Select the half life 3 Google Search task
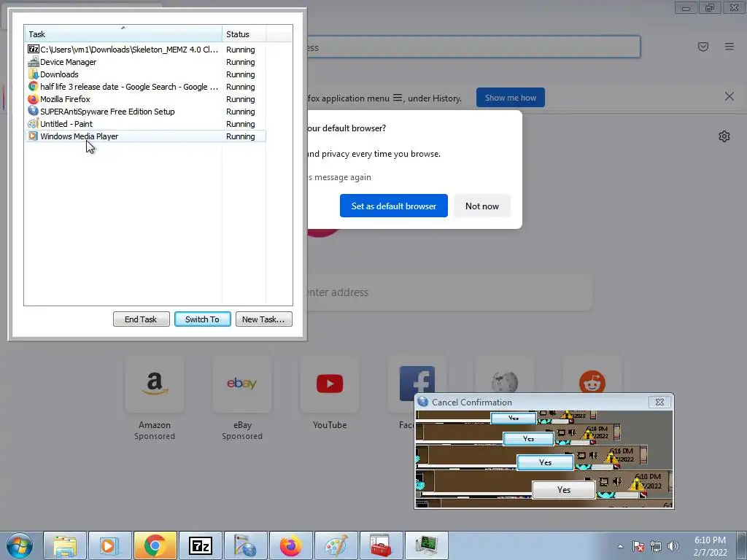 pos(145,87)
